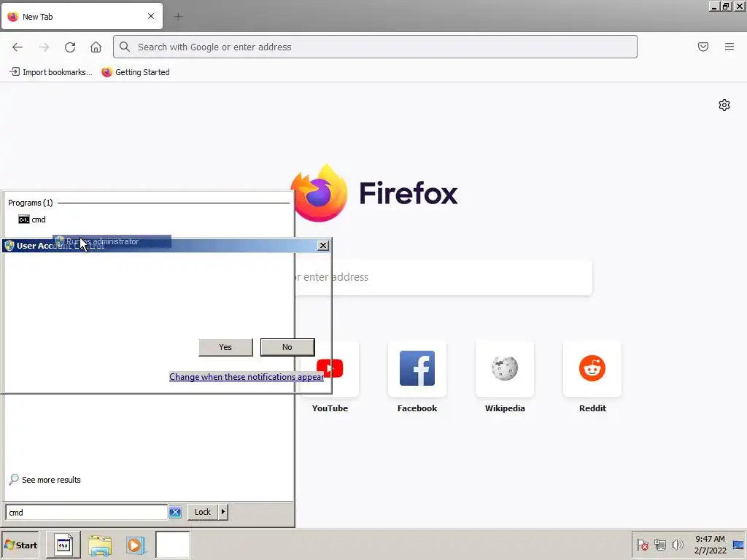
Task: Clear the Start menu search text
Action: pyautogui.click(x=175, y=513)
